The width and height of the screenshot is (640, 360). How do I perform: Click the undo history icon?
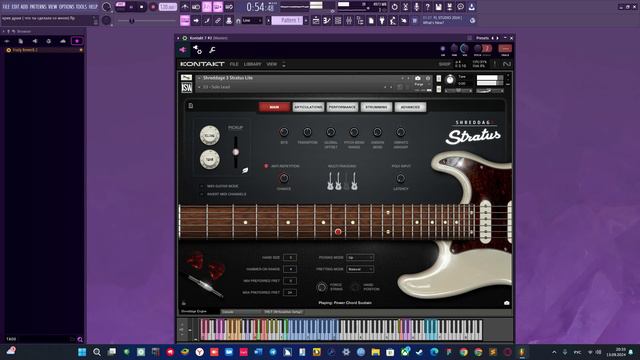point(394,7)
